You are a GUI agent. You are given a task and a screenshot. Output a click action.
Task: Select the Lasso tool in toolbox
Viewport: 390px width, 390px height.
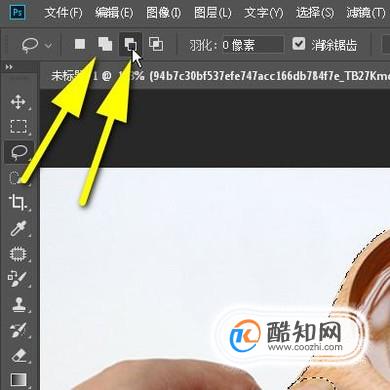pos(19,152)
